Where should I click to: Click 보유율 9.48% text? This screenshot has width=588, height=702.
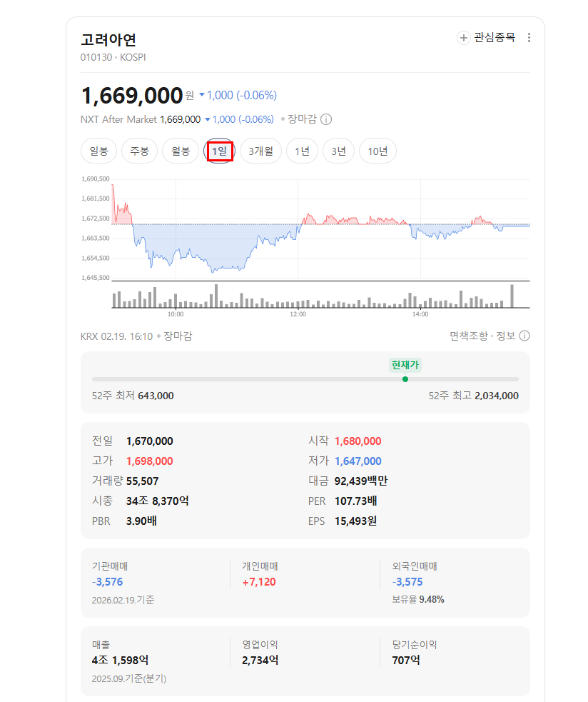[418, 599]
